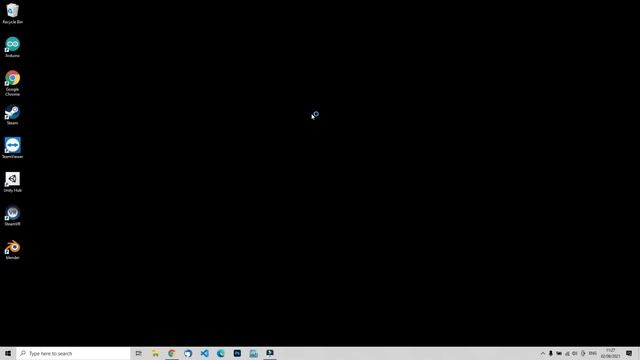The width and height of the screenshot is (640, 360).
Task: Select the Steam desktop shortcut
Action: point(12,115)
